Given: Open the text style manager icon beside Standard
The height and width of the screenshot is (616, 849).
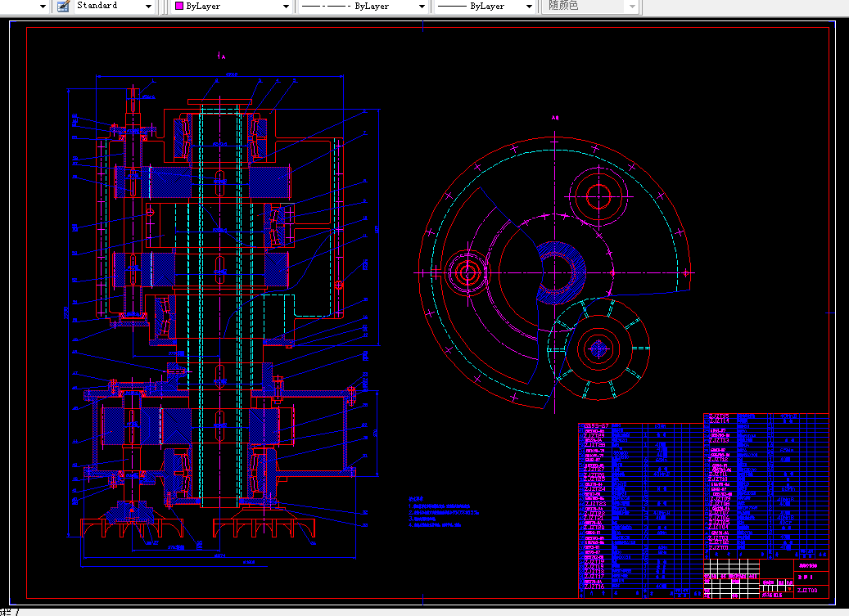Looking at the screenshot, I should click(61, 7).
